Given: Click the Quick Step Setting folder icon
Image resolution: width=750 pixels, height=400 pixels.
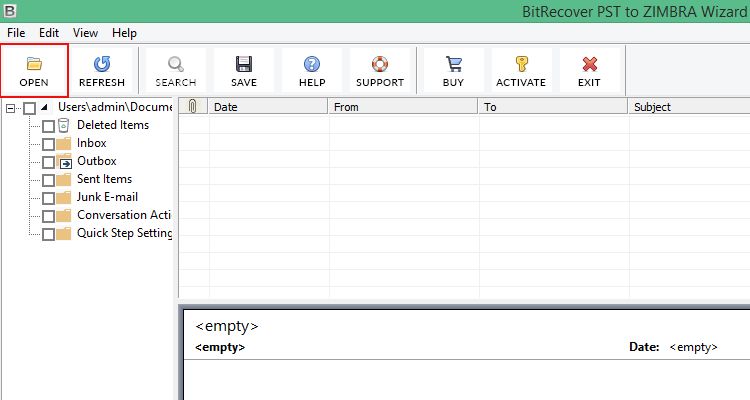Looking at the screenshot, I should click(x=63, y=233).
